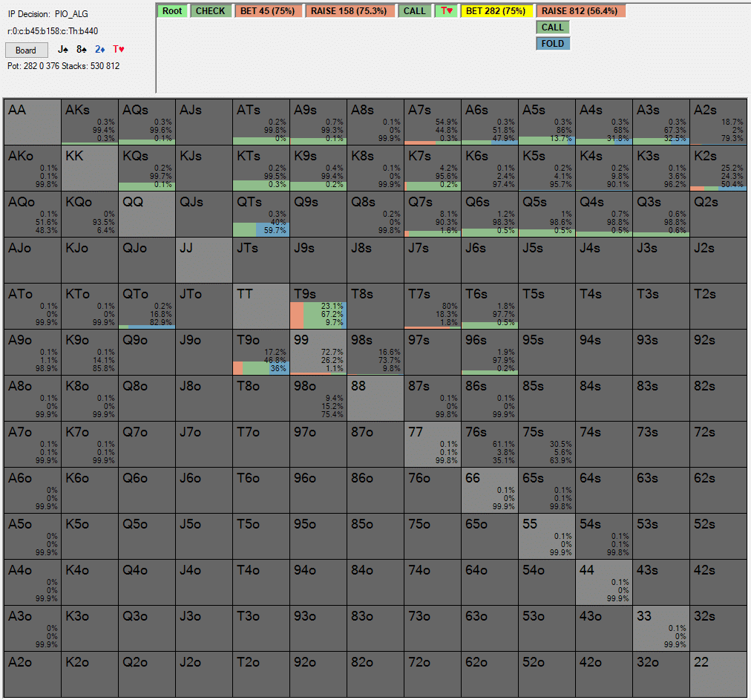The height and width of the screenshot is (700, 751).
Task: Click the two of diamonds board card
Action: [x=100, y=50]
